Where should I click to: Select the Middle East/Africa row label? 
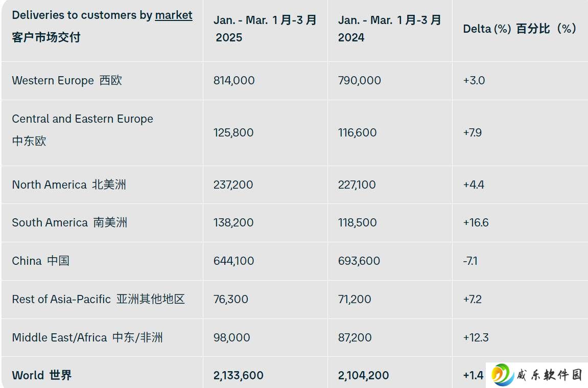87,337
